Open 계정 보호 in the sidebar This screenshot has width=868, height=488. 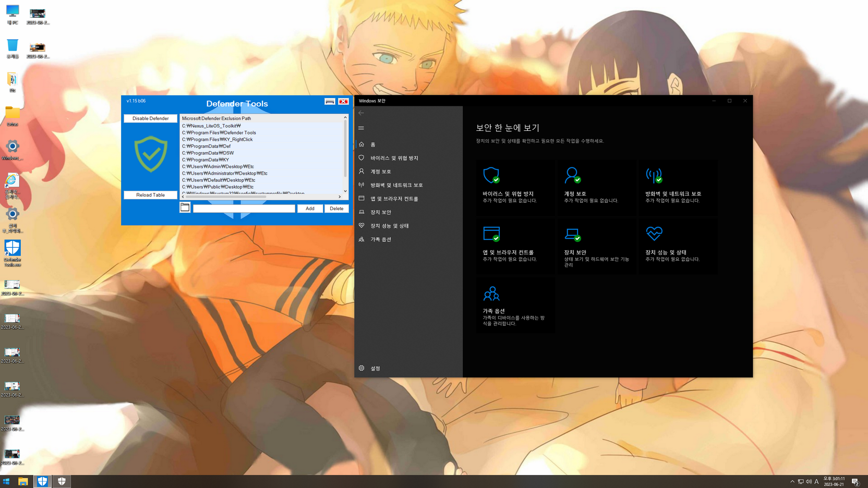click(x=408, y=172)
